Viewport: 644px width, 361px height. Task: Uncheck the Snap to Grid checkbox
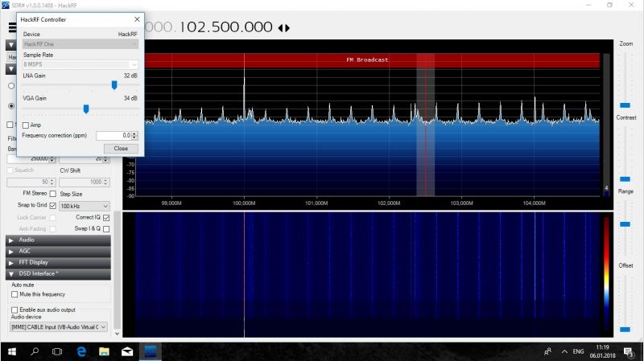point(53,205)
